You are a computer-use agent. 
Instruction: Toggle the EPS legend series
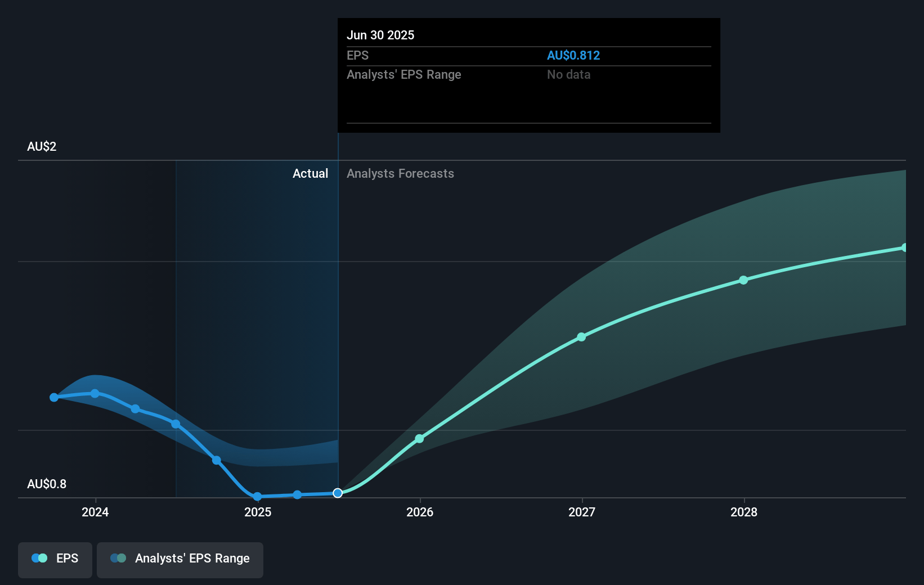pos(55,560)
